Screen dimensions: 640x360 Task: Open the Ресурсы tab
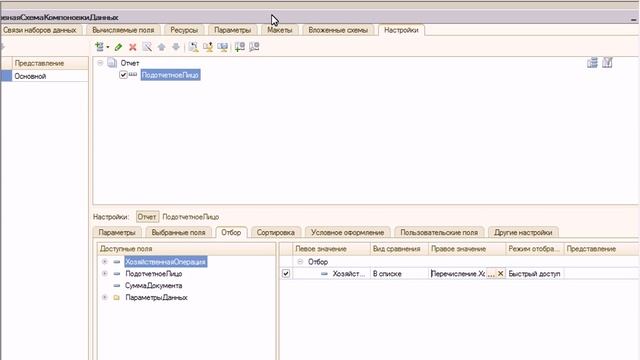[184, 30]
